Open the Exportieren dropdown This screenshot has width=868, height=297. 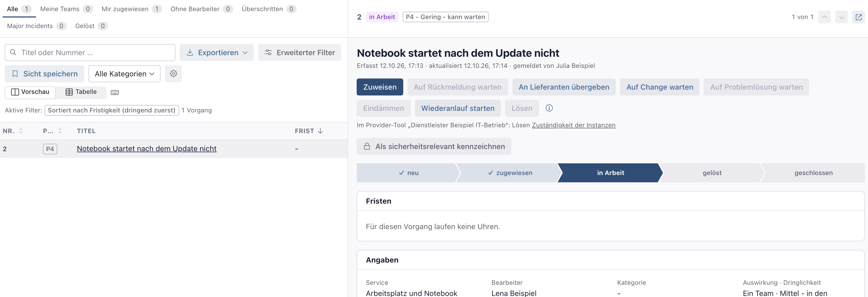pyautogui.click(x=217, y=53)
